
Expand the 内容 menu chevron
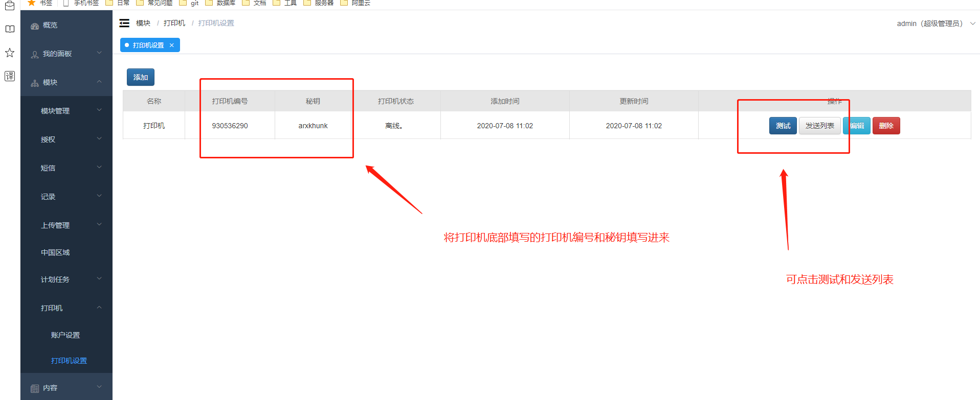click(x=99, y=387)
